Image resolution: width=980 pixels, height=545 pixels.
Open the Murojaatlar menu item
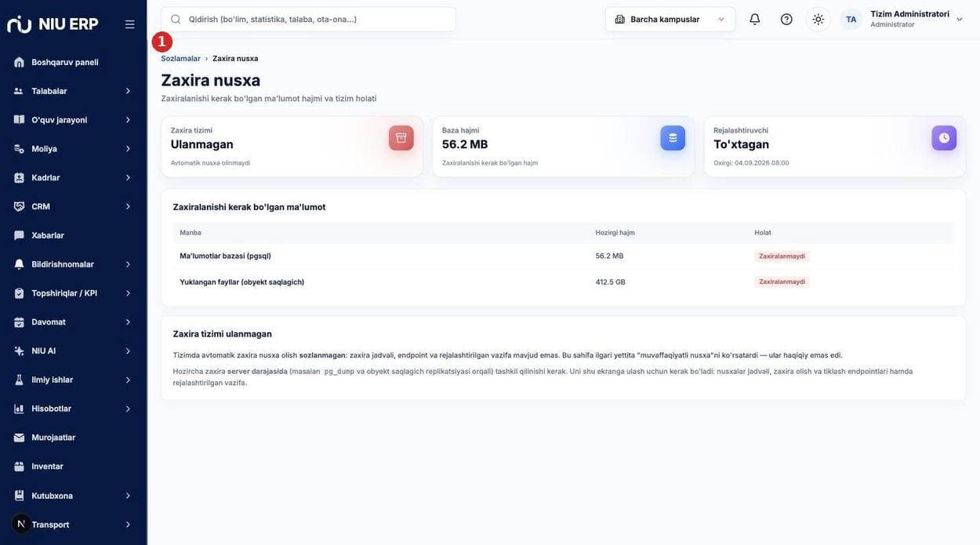[74, 438]
